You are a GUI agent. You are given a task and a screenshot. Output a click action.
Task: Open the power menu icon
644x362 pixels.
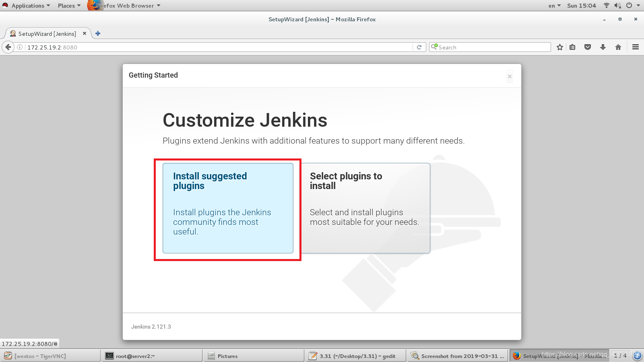tap(629, 5)
